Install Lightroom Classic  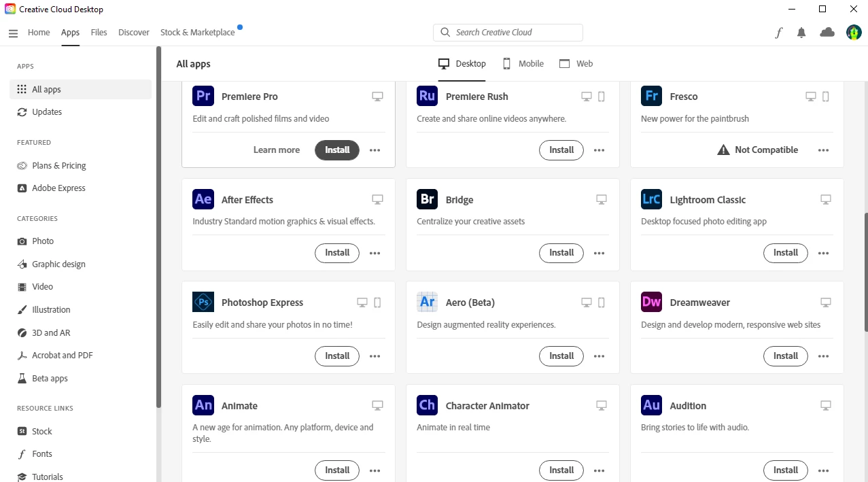(x=786, y=253)
